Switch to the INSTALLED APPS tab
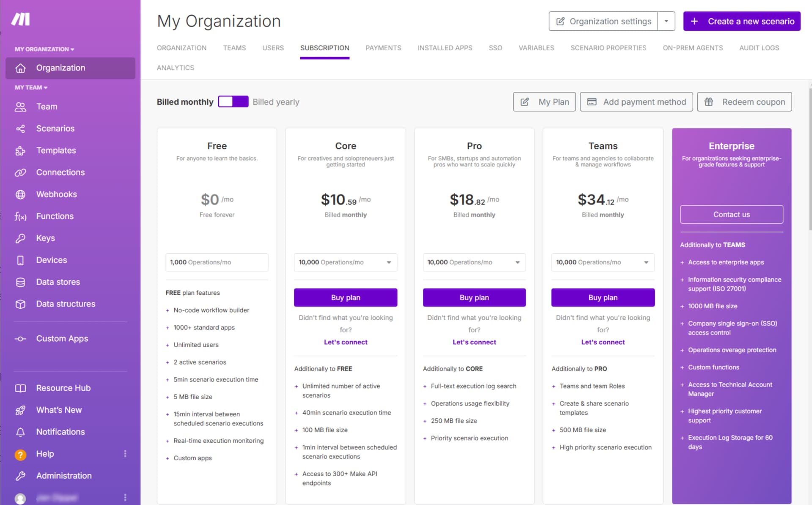Screen dimensions: 812x505 445,48
